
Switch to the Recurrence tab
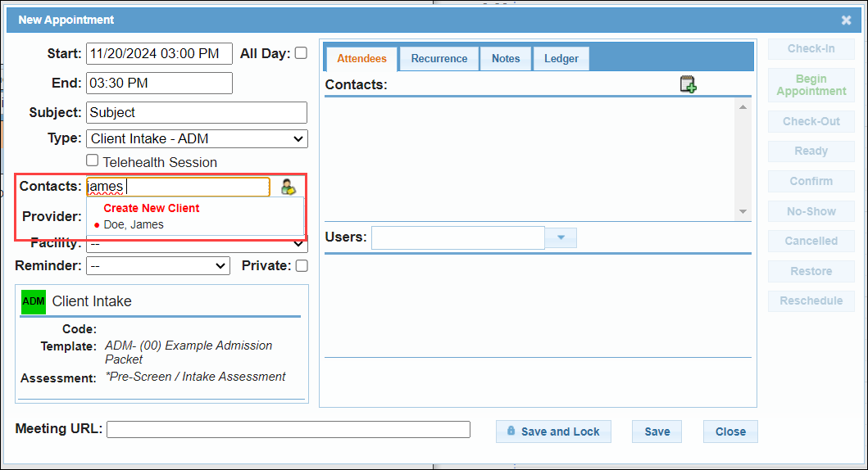(439, 59)
